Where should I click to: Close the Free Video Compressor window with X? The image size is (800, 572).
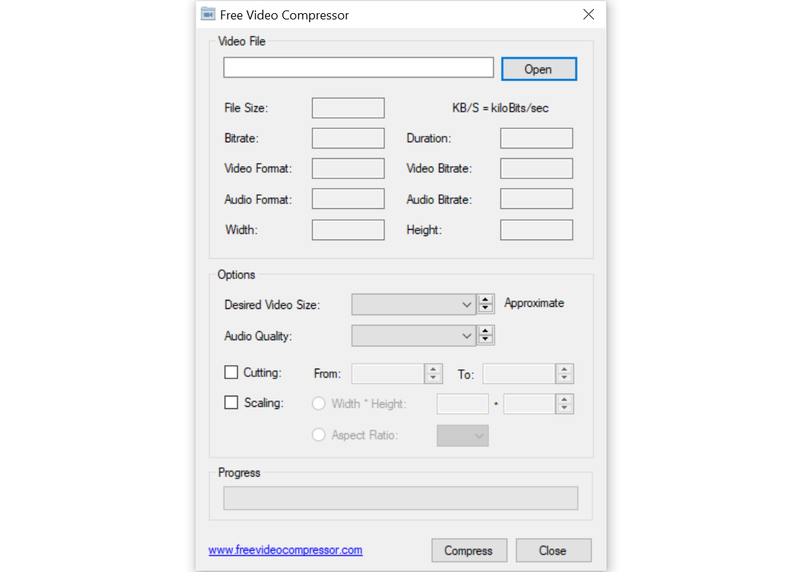coord(588,15)
